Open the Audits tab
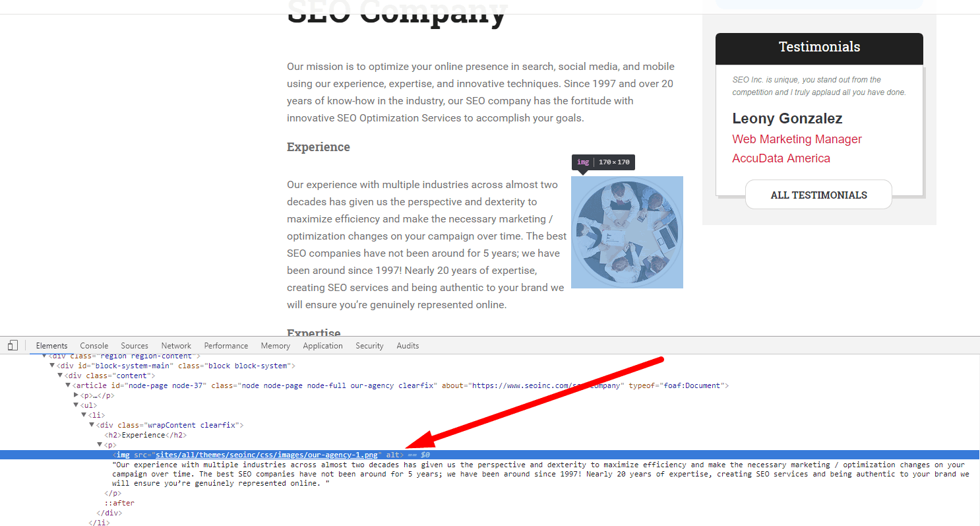Screen dimensions: 980x526 (408, 346)
